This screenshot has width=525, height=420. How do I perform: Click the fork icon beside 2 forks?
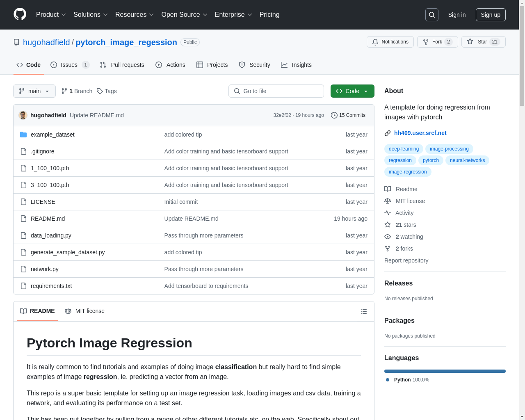388,249
